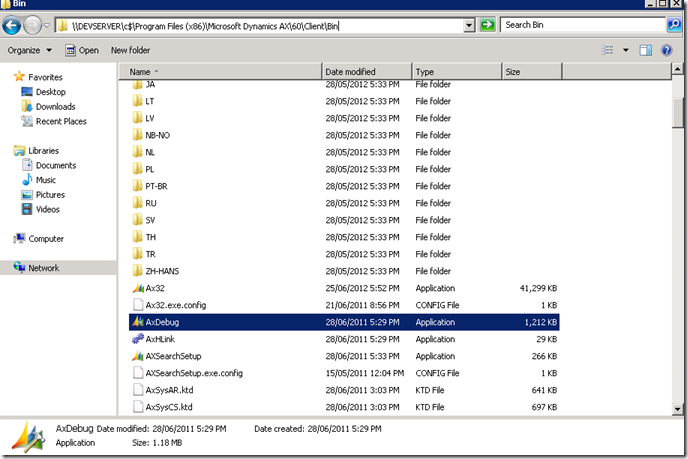Screen dimensions: 688x459
Task: Select the Ax32.exe.config file icon
Action: pos(138,305)
